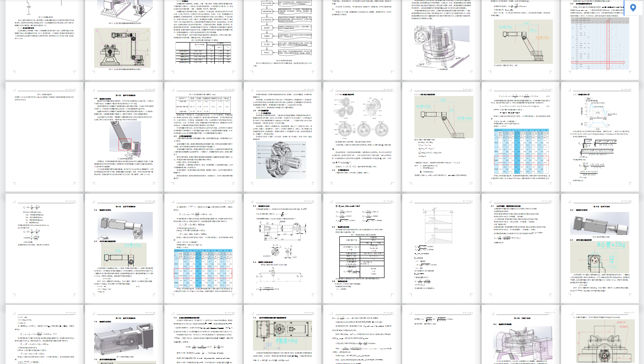Select the page with red-dimensioned base line drawing
Screen dimensions: 644x364
tap(600, 334)
